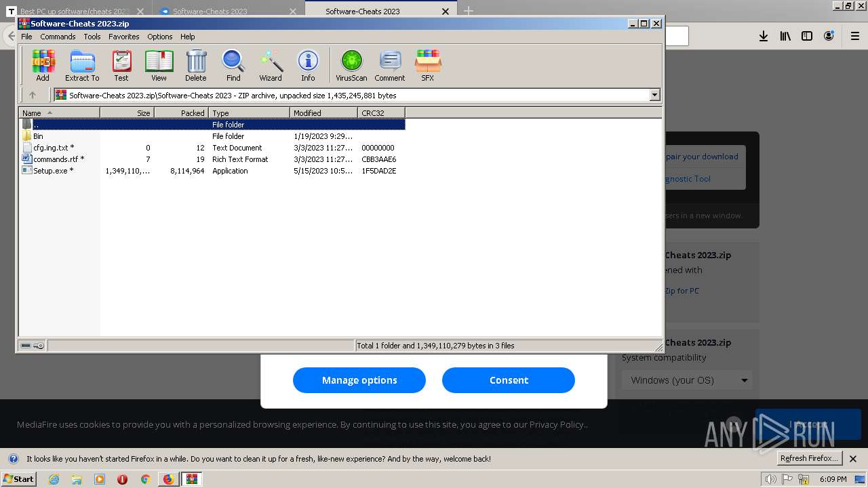868x488 pixels.
Task: Open Firefox account icon
Action: pos(829,36)
